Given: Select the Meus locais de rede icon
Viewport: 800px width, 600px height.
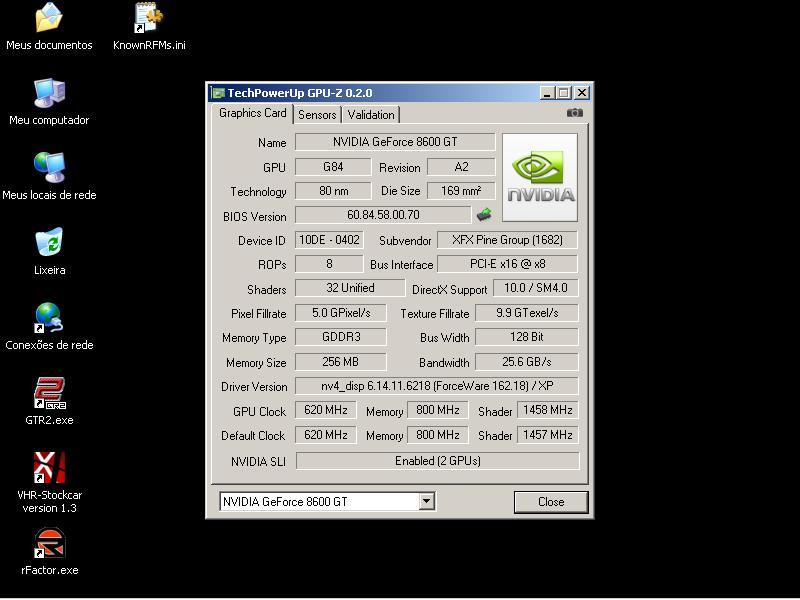Looking at the screenshot, I should 49,168.
